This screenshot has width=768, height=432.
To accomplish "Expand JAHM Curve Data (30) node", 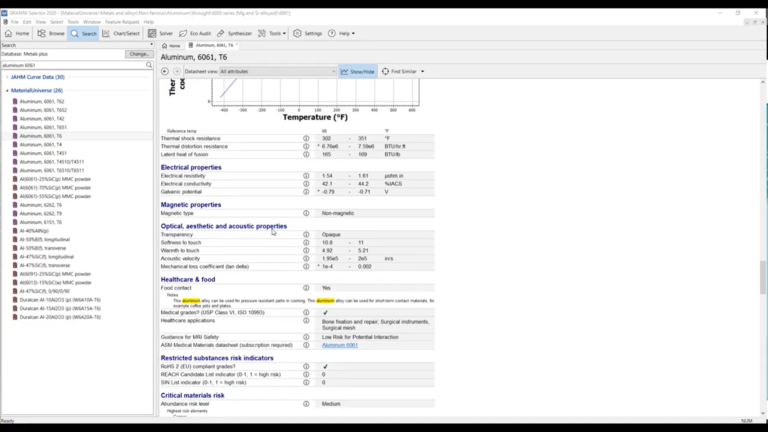I will click(x=7, y=77).
